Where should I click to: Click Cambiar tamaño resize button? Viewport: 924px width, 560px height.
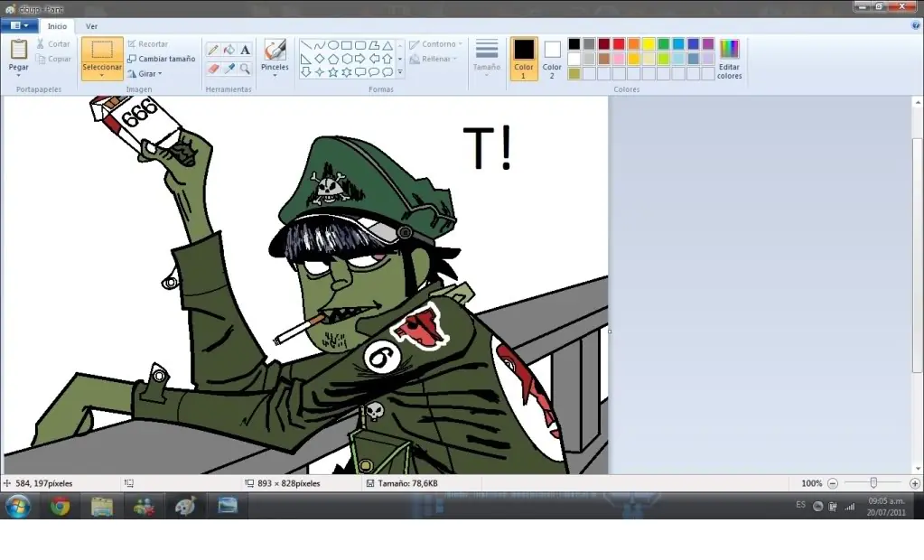click(162, 59)
